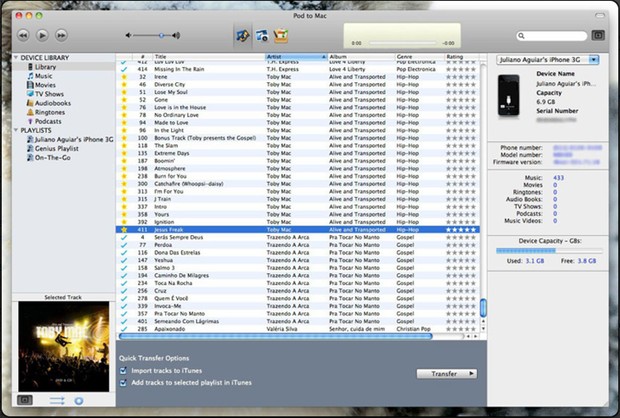620x418 pixels.
Task: Toggle the artwork panel button at bottom left
Action: [x=25, y=400]
